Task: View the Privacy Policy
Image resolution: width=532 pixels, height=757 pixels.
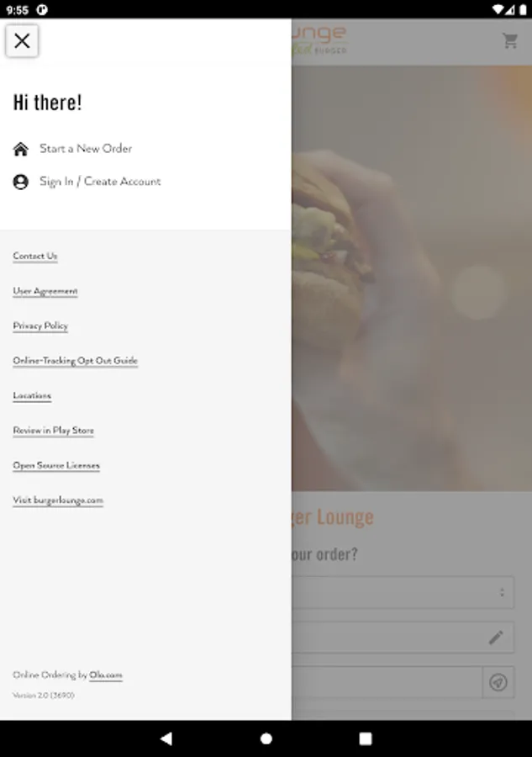Action: tap(40, 326)
